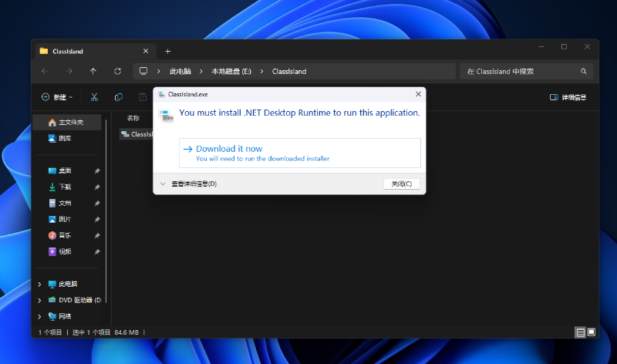Image resolution: width=617 pixels, height=364 pixels.
Task: Toggle the details pane (详细信息)
Action: coord(568,97)
